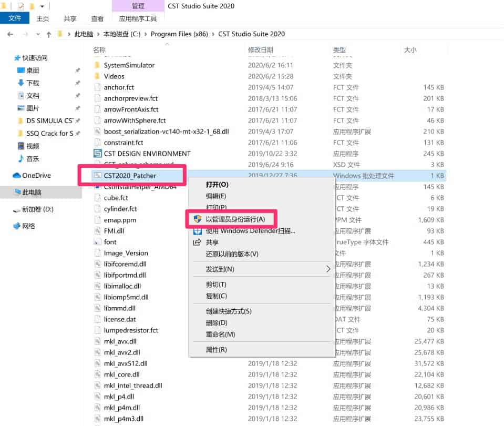The width and height of the screenshot is (504, 426).
Task: Click Program Files (x86) breadcrumb
Action: [x=179, y=34]
